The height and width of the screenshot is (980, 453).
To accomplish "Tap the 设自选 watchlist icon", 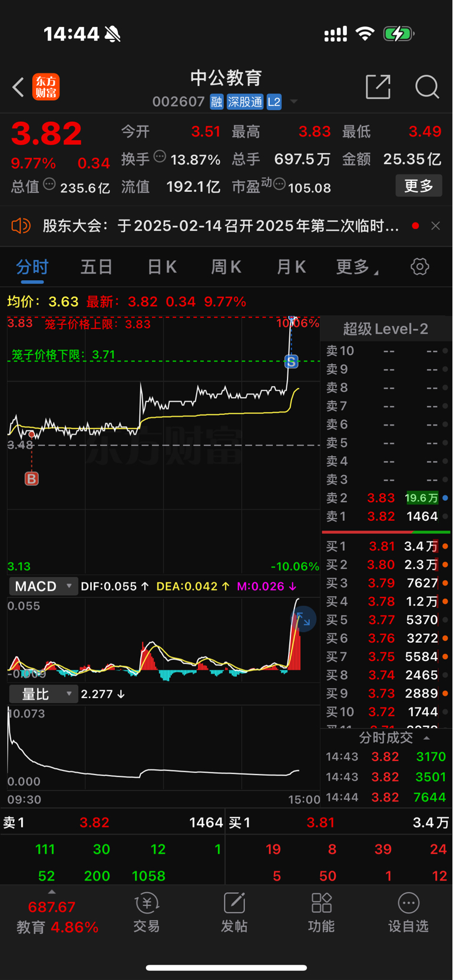I will pos(408,913).
